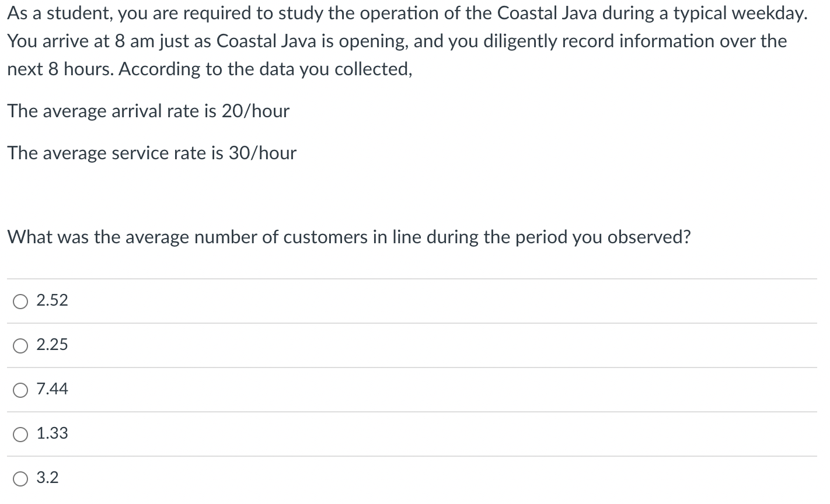The image size is (830, 504).
Task: Choose the 2.25 answer radio button
Action: [20, 346]
